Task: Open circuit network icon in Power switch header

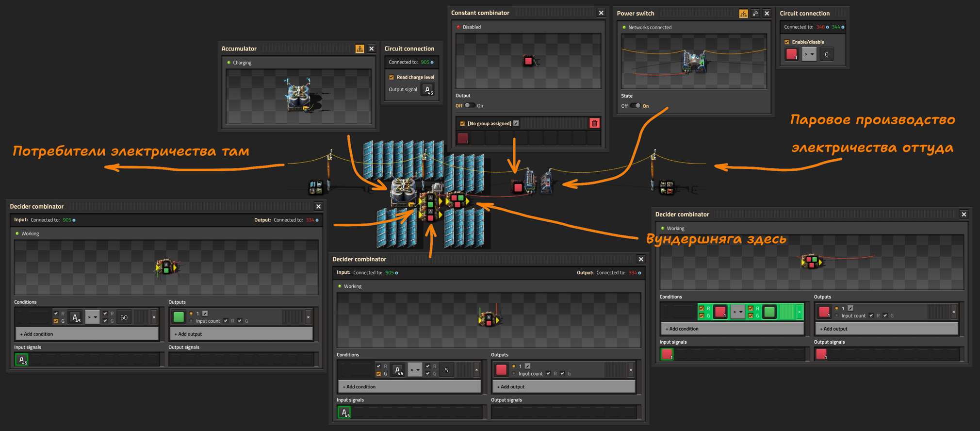Action: 743,14
